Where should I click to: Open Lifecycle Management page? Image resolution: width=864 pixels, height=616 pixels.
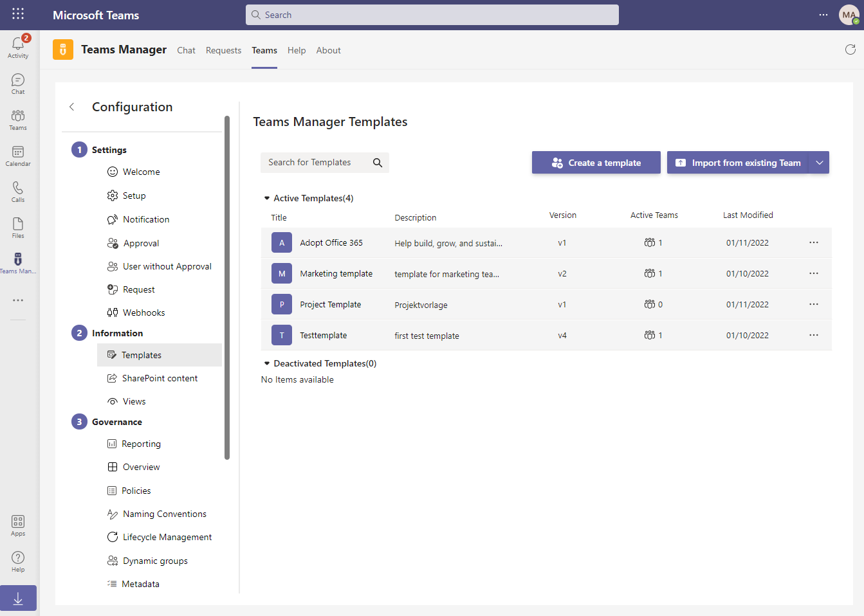point(160,537)
